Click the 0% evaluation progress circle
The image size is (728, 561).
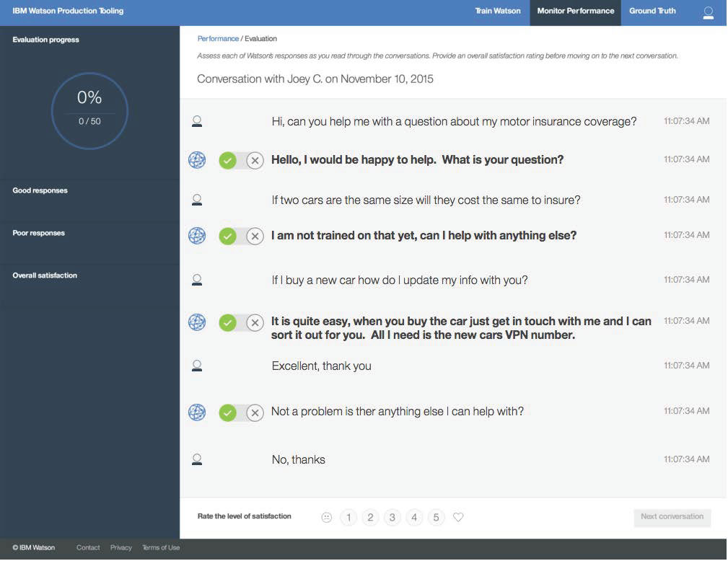(89, 110)
